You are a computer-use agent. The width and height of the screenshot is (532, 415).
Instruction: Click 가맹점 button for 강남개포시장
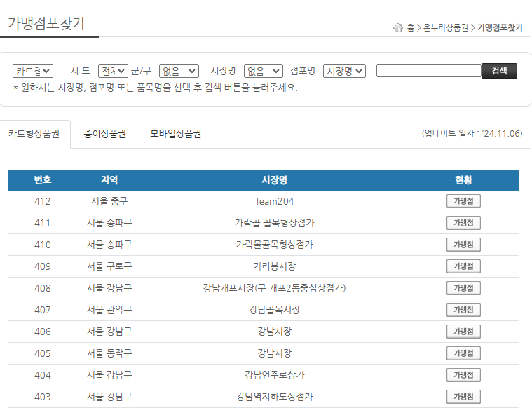(463, 288)
